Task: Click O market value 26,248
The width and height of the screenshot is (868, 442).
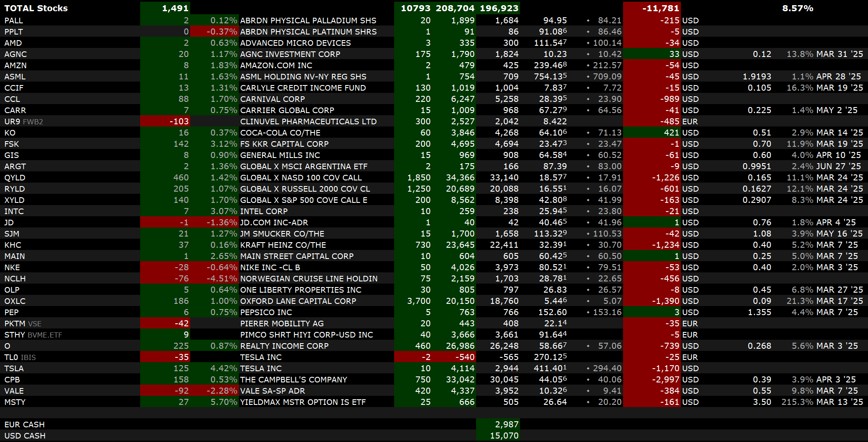Action: [x=504, y=346]
